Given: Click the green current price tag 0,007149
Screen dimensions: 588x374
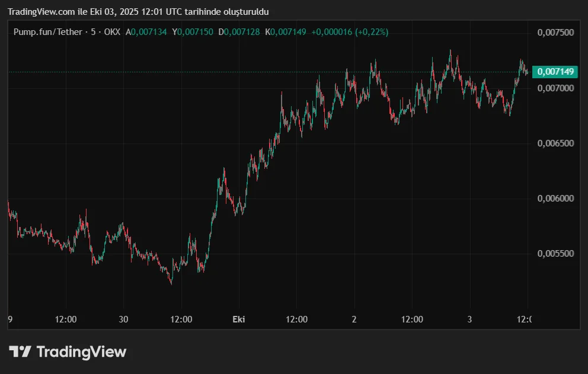Looking at the screenshot, I should (555, 72).
